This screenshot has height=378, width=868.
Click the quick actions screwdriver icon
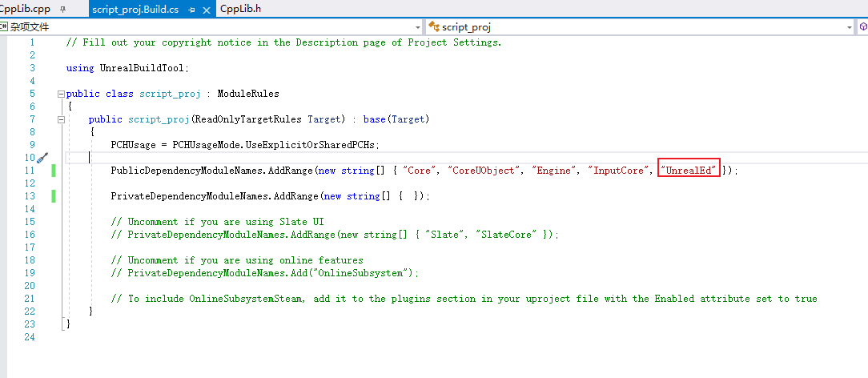tap(42, 158)
